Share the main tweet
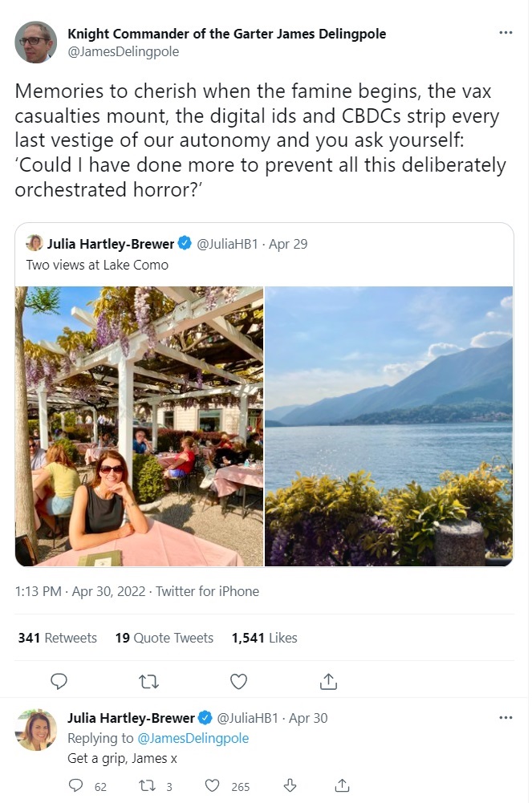The image size is (532, 803). tap(328, 682)
